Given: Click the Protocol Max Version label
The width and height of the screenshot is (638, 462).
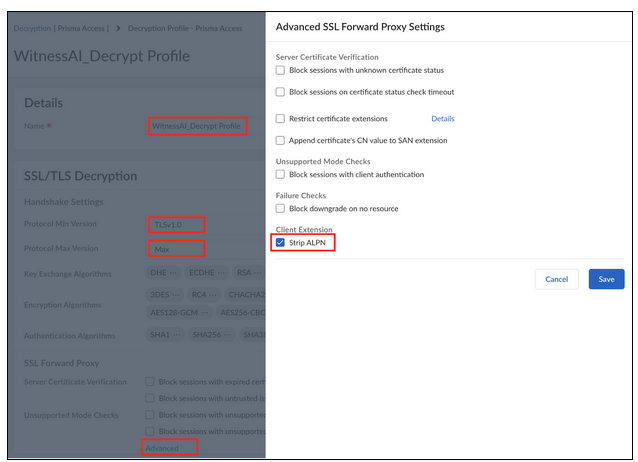Looking at the screenshot, I should tap(61, 248).
